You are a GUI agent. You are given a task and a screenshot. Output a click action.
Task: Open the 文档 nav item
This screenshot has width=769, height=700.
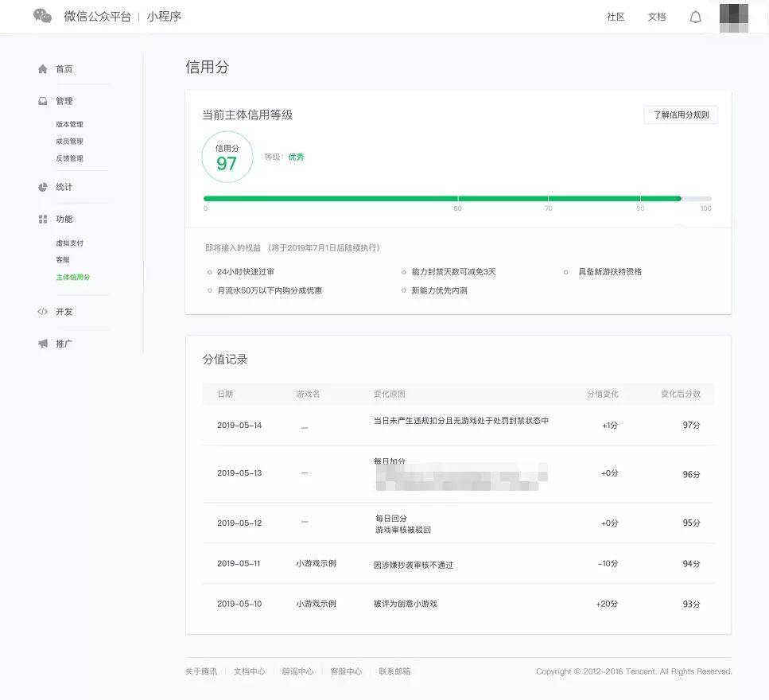(x=657, y=17)
